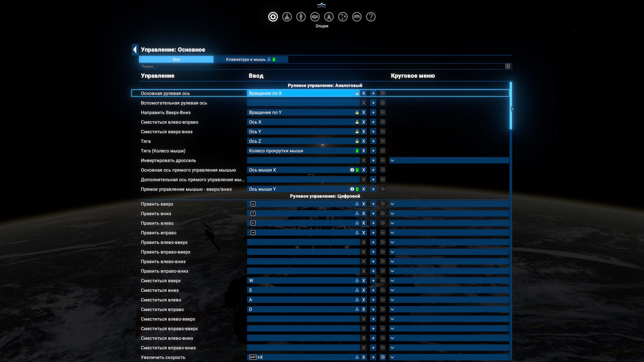Toggle eye icon for Основная рулевая ось
This screenshot has width=644, height=362.
click(383, 93)
